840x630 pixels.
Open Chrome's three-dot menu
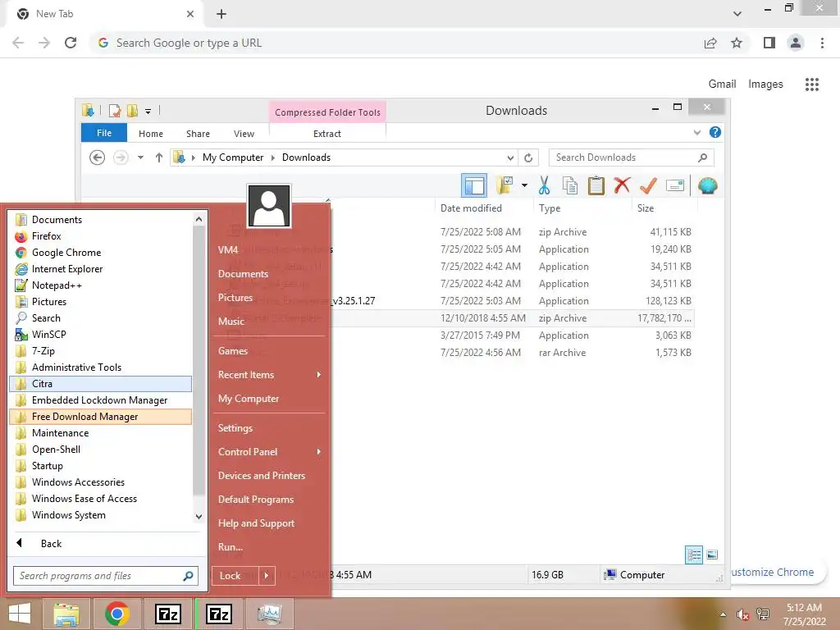(822, 43)
